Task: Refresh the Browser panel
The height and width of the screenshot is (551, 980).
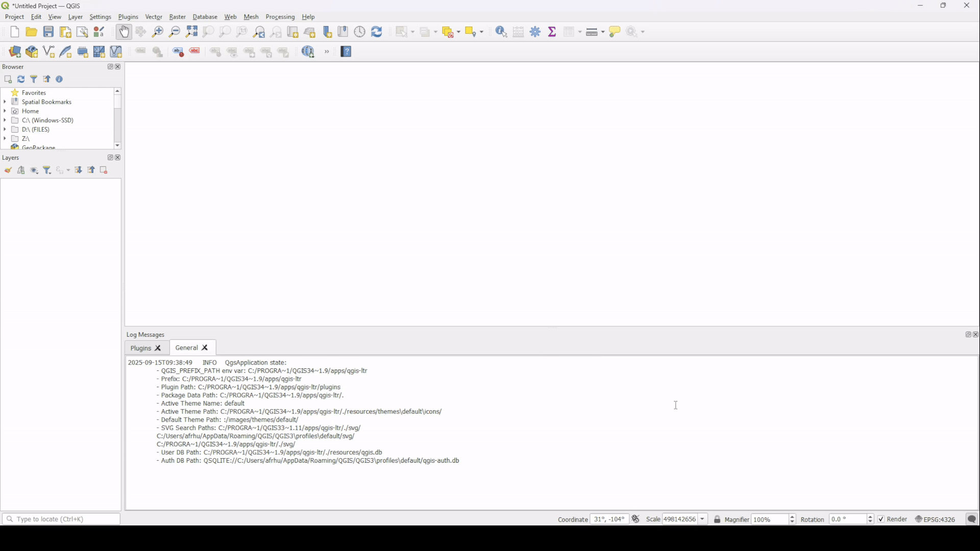Action: click(x=21, y=80)
